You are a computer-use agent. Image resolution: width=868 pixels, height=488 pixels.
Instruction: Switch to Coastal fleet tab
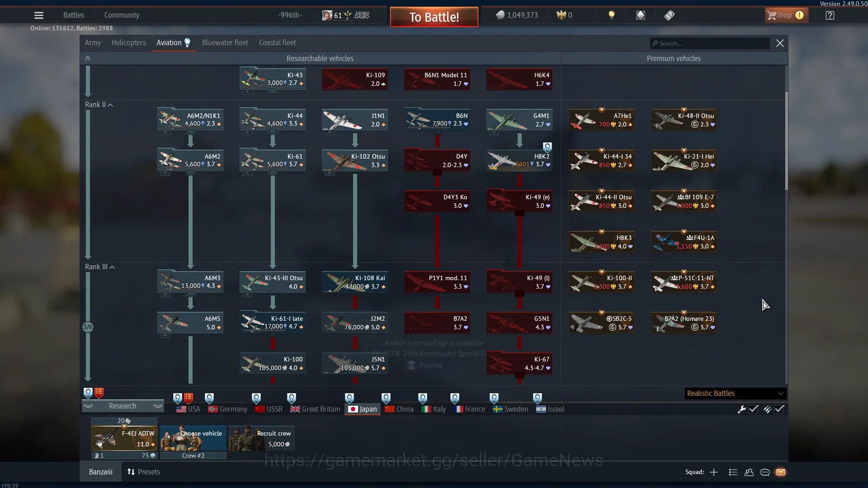(278, 43)
